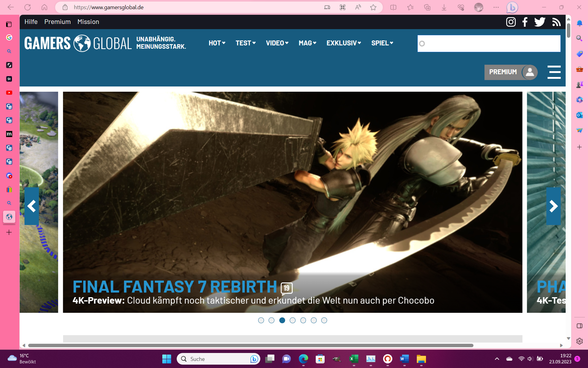Advance the carousel with the right arrow
The image size is (588, 368).
pyautogui.click(x=553, y=206)
